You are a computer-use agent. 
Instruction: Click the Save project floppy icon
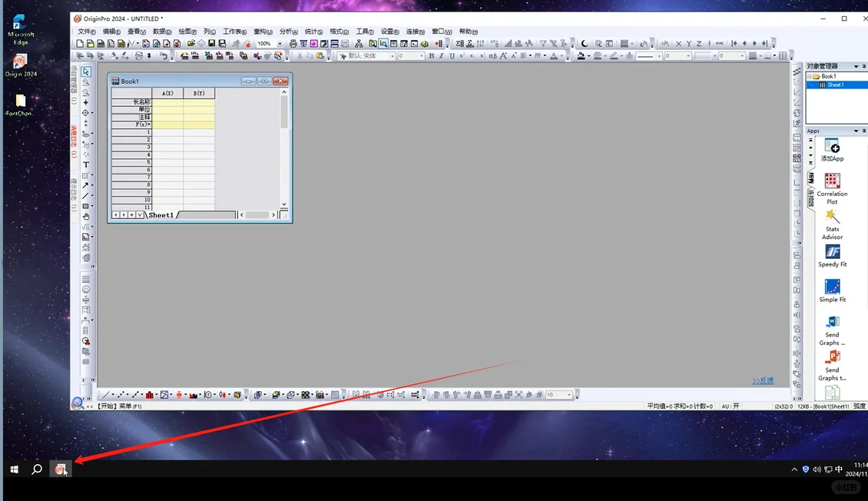click(211, 43)
